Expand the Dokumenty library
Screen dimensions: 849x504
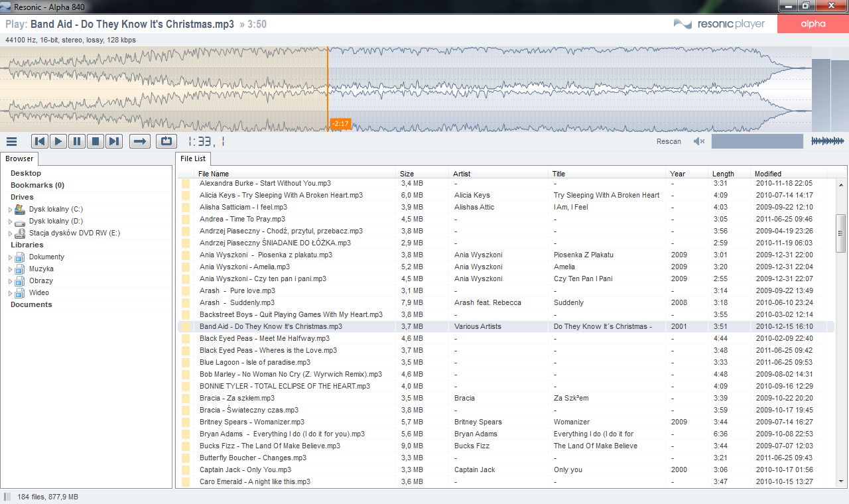click(x=10, y=257)
